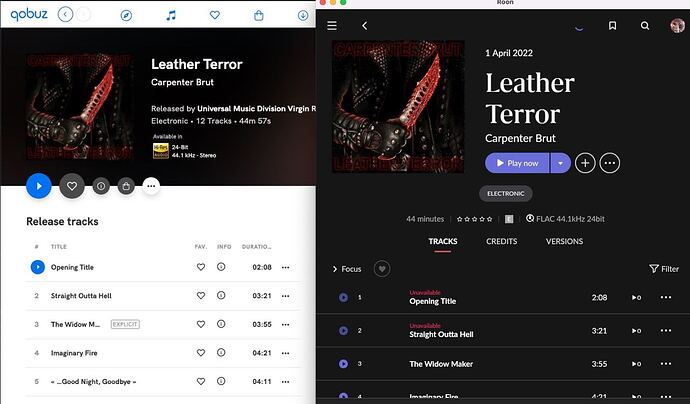Open Favorites heart icon in Qobuz top bar
The width and height of the screenshot is (690, 404).
(x=215, y=15)
